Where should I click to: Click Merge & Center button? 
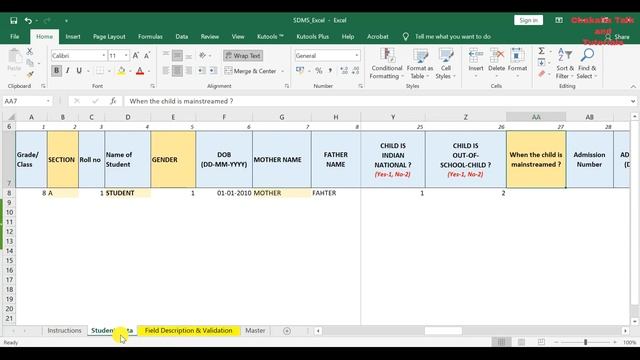251,71
